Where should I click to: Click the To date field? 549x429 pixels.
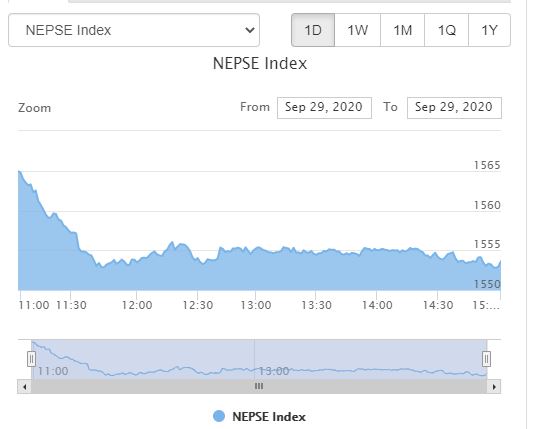coord(454,108)
